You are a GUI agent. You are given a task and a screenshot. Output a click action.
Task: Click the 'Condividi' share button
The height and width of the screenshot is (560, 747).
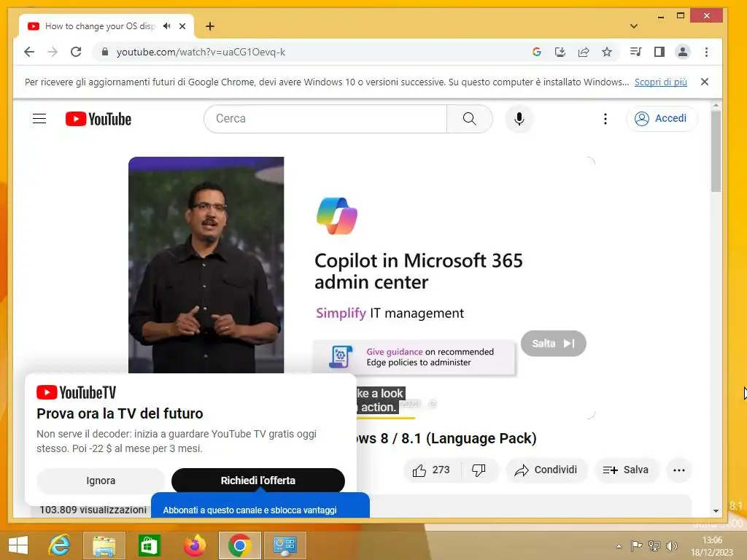click(x=546, y=470)
